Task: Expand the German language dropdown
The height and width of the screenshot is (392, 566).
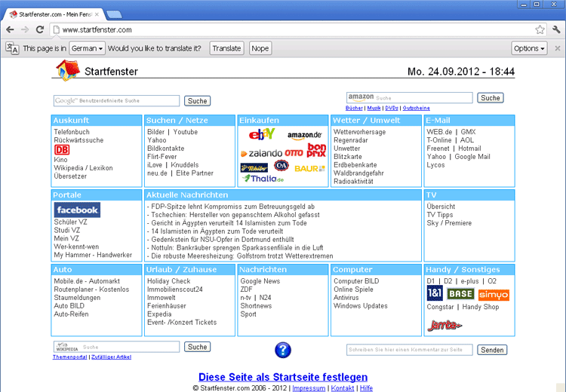Action: click(x=87, y=48)
